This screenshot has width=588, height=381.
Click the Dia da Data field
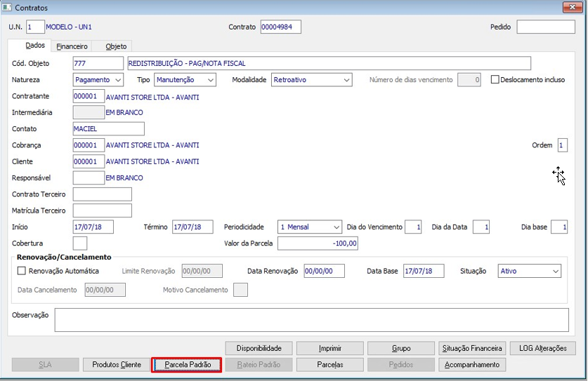[x=481, y=227]
